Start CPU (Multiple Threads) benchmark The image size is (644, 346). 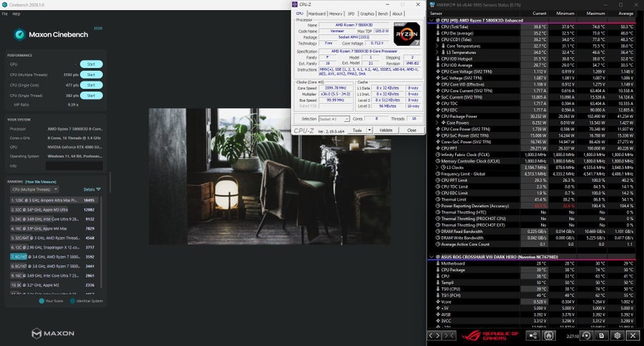91,75
